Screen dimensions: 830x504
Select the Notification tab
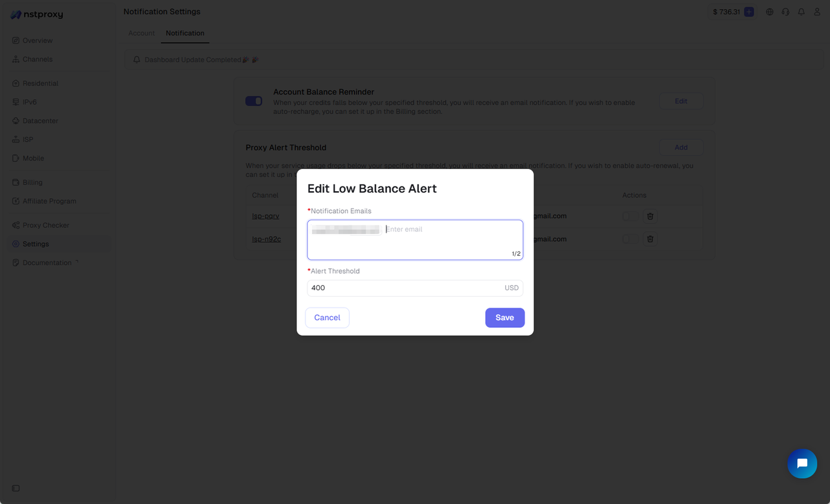pos(185,33)
